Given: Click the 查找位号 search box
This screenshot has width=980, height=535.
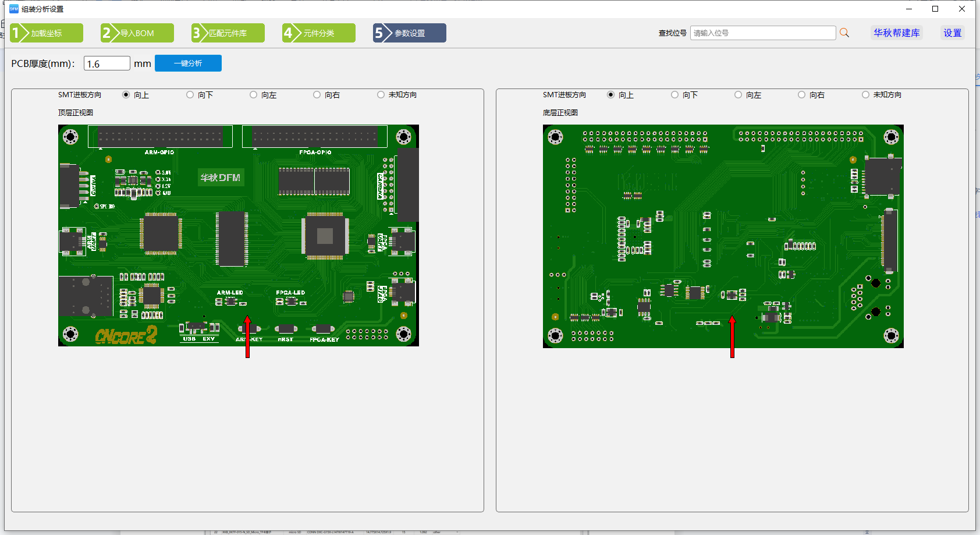Looking at the screenshot, I should click(x=763, y=33).
